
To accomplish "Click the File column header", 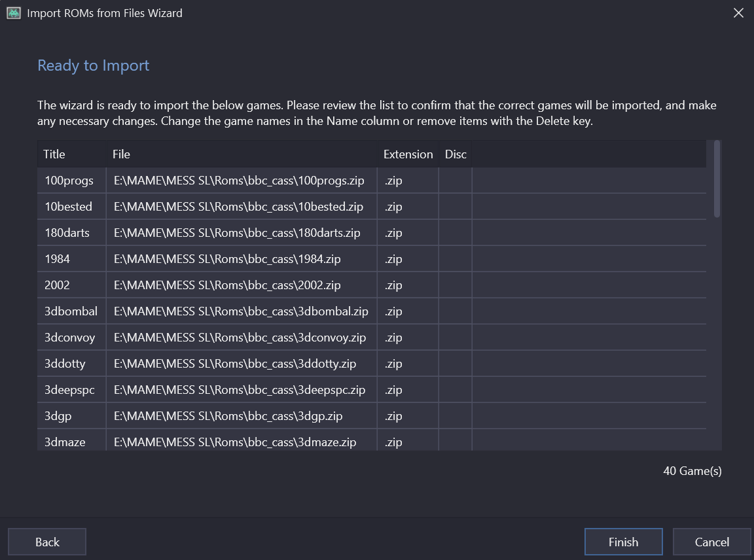I will pos(122,154).
